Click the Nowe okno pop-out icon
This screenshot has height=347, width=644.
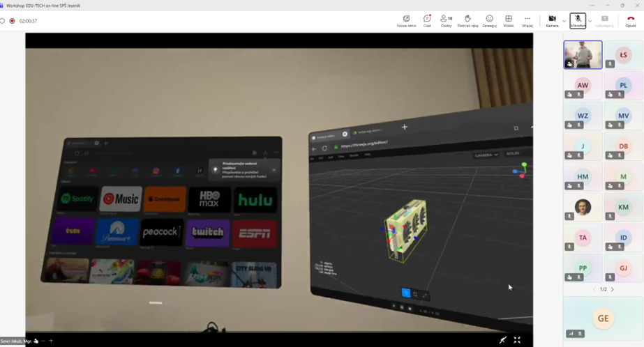pyautogui.click(x=406, y=21)
